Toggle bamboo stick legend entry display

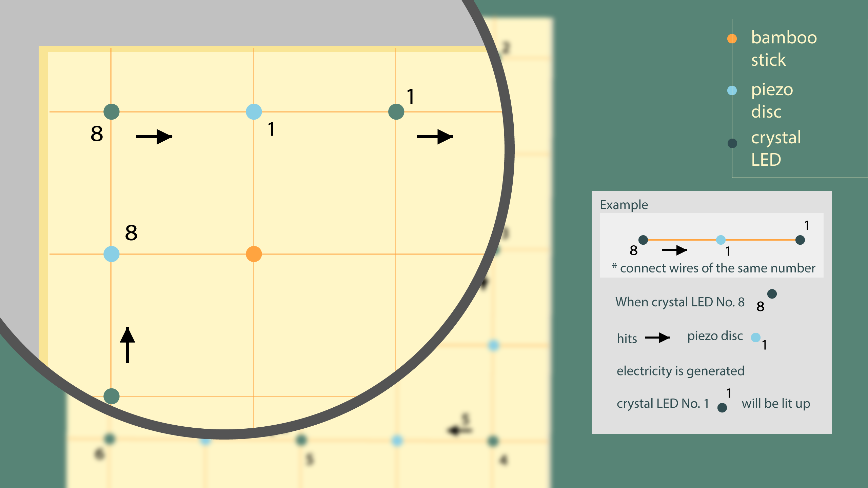pos(731,38)
